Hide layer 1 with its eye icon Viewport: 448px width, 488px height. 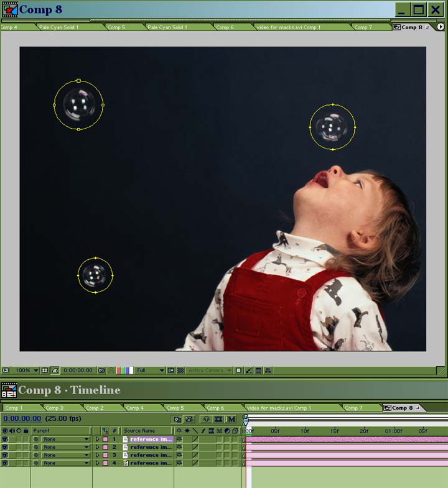tap(5, 439)
